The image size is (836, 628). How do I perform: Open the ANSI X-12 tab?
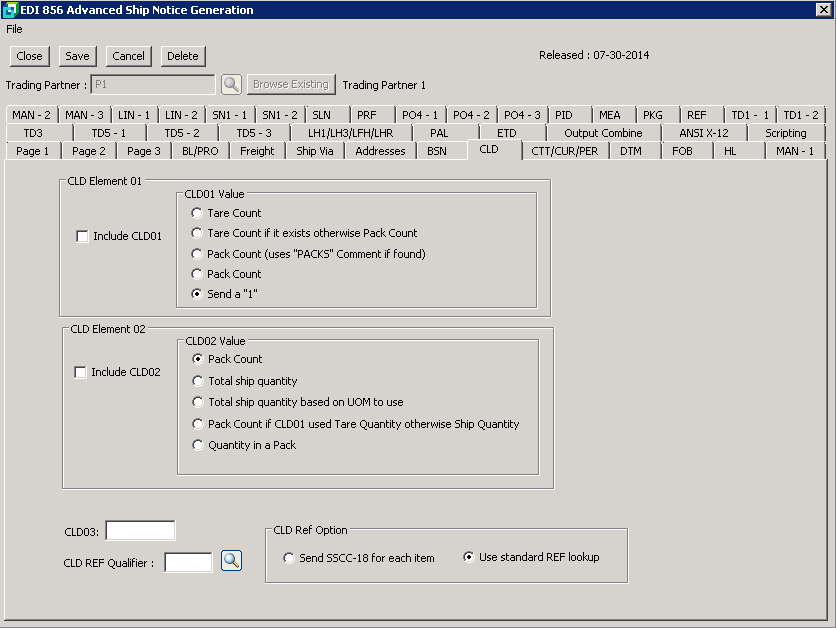click(x=703, y=133)
